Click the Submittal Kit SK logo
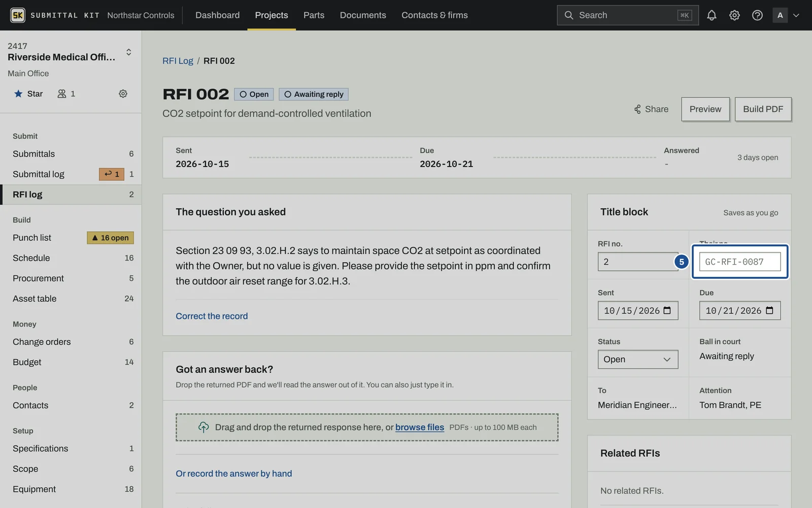The image size is (812, 508). (18, 15)
